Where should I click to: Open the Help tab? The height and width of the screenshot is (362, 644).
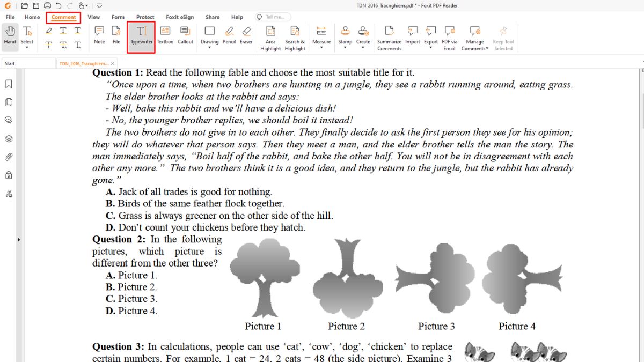(x=237, y=17)
